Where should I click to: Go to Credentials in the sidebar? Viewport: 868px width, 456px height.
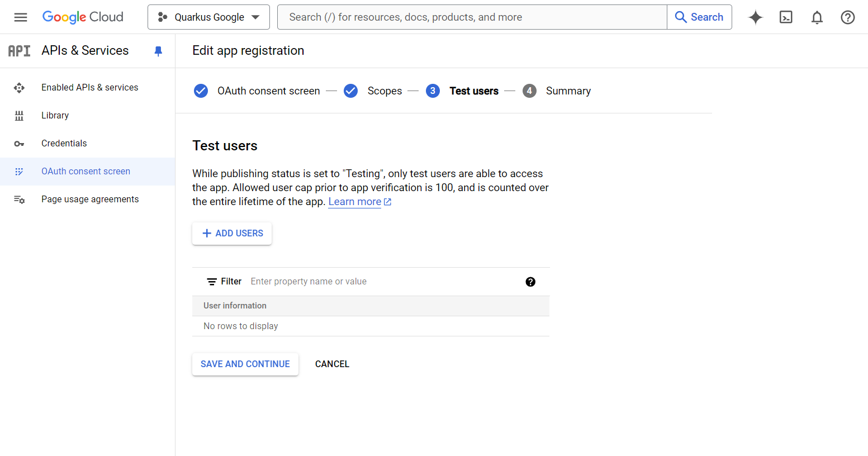[x=64, y=144]
